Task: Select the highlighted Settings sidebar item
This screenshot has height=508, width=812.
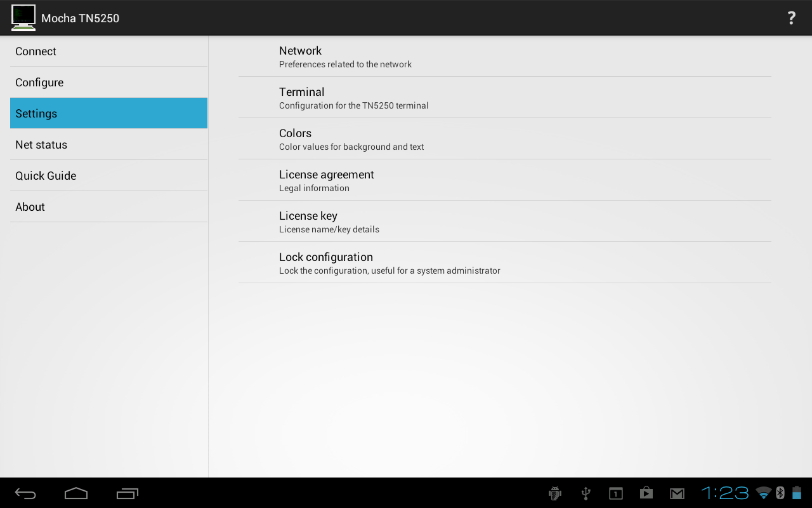Action: coord(108,113)
